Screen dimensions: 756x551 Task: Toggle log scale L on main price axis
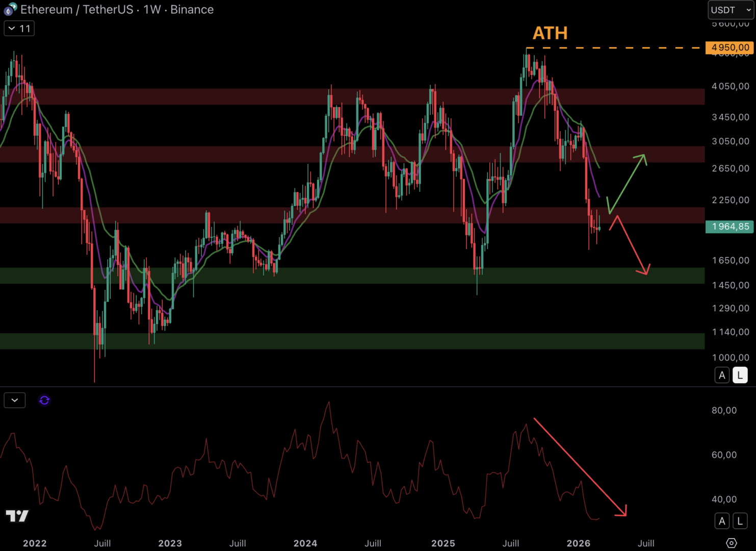[x=740, y=375]
